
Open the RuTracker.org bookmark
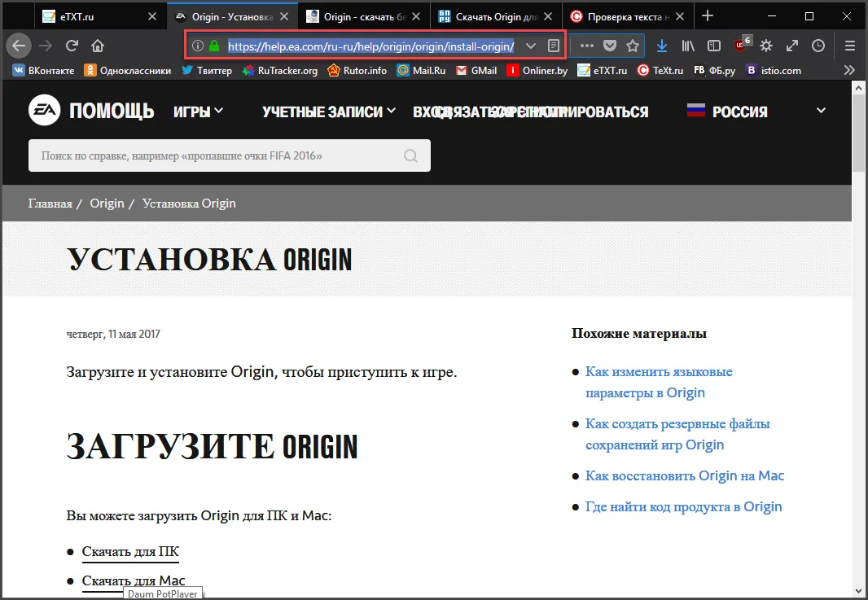(x=279, y=71)
